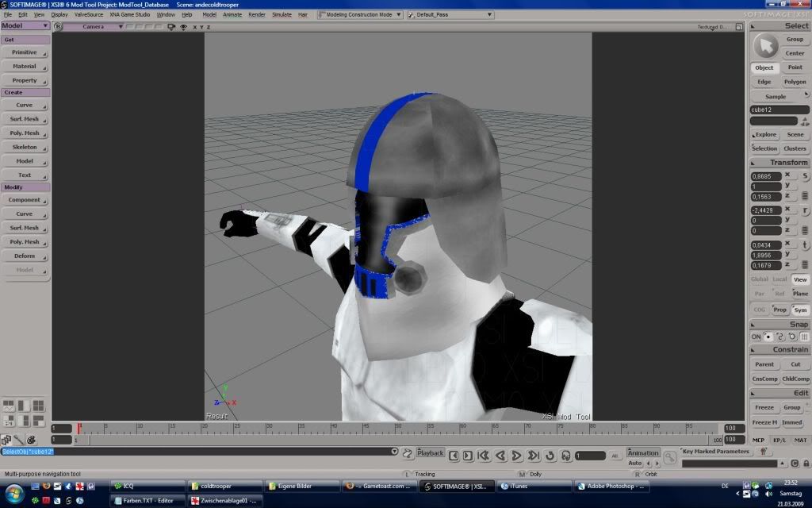The width and height of the screenshot is (812, 508).
Task: Switch to the MAT tab
Action: coord(800,440)
